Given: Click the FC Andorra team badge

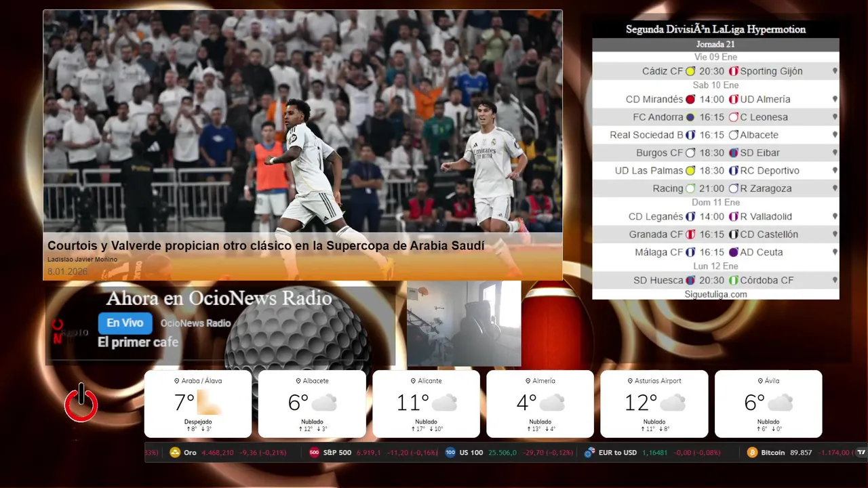Looking at the screenshot, I should tap(690, 117).
